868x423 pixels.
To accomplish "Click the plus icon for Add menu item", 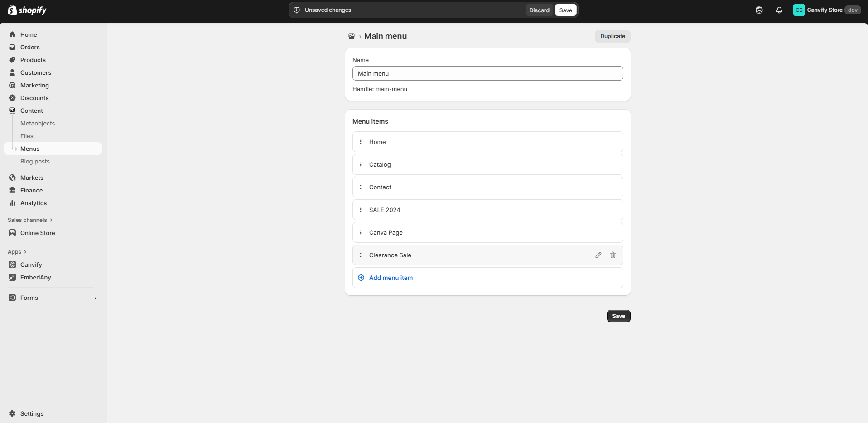I will point(361,278).
